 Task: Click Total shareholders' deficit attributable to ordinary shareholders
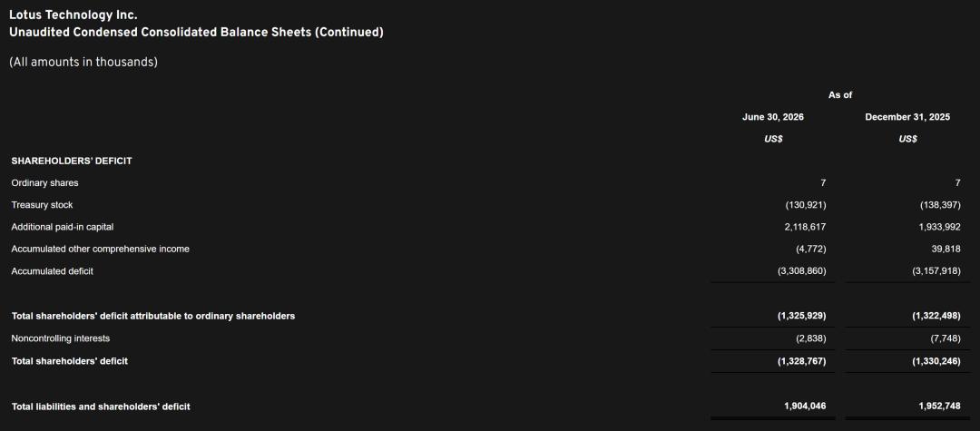(153, 316)
